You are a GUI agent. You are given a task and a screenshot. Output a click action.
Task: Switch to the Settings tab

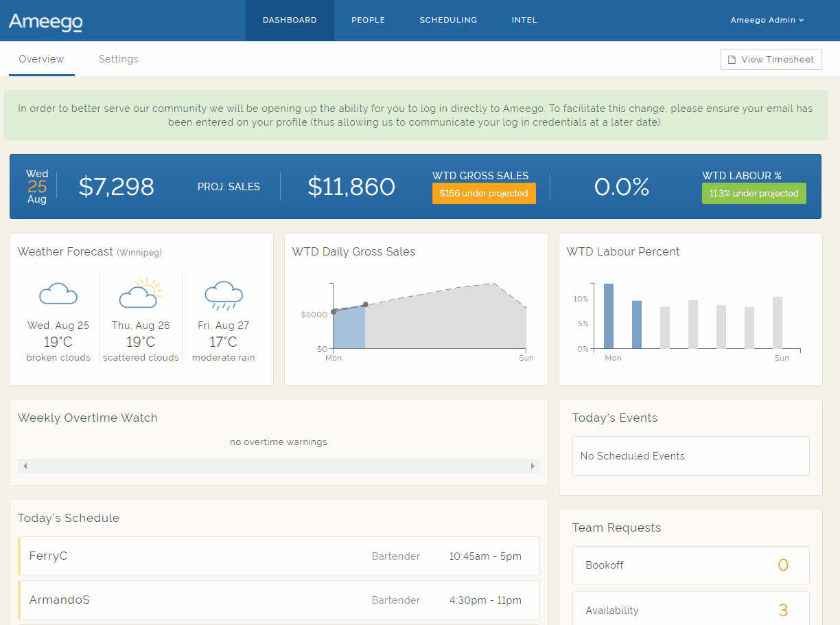(x=118, y=59)
